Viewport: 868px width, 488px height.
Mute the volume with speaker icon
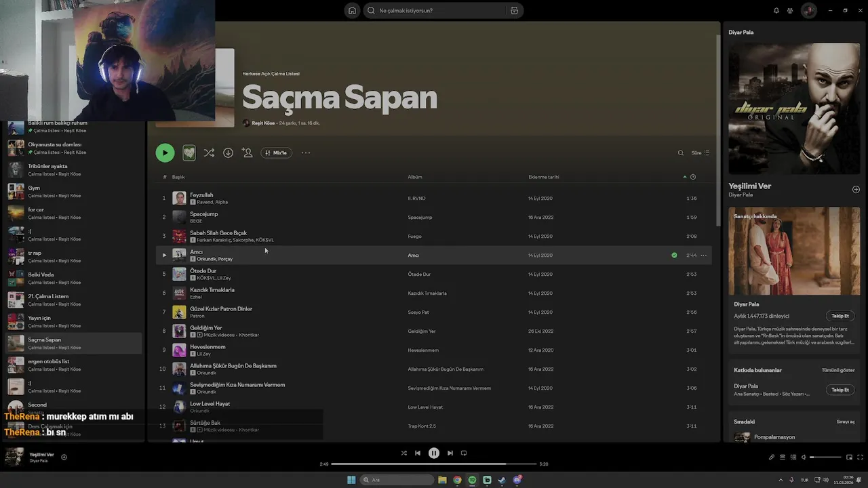804,457
